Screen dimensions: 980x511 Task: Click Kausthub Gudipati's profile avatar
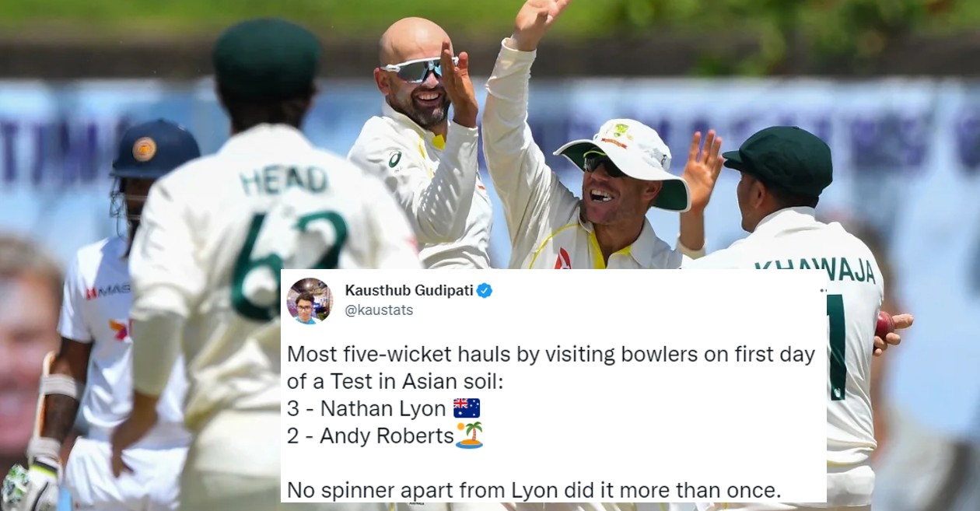click(309, 300)
